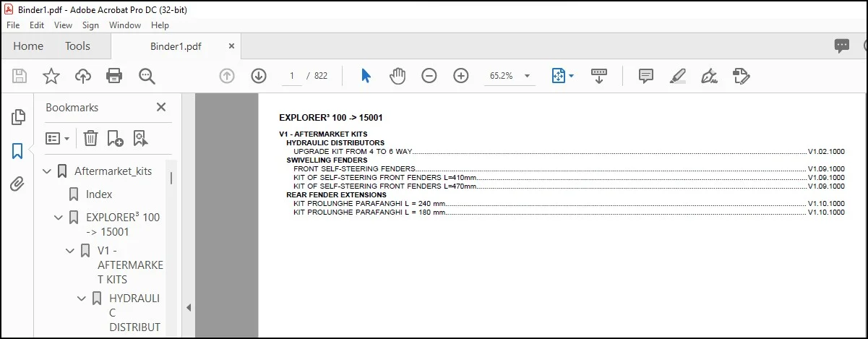Go to previous page arrow
This screenshot has width=868, height=339.
[227, 76]
